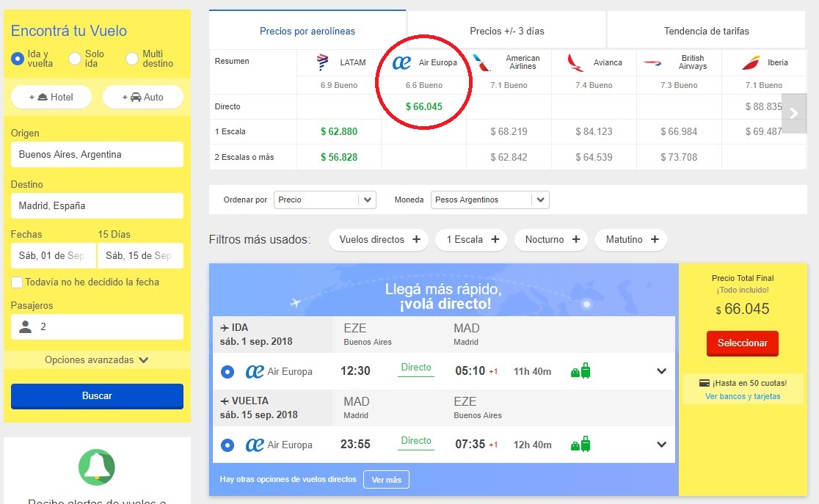The image size is (819, 504).
Task: Select the 'Solo ida' radio option
Action: coord(75,59)
